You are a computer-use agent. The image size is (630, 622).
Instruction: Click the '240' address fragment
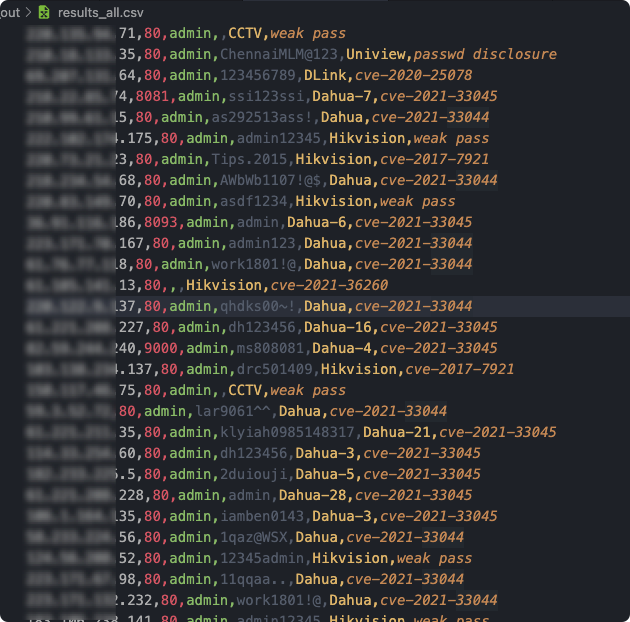pos(126,348)
